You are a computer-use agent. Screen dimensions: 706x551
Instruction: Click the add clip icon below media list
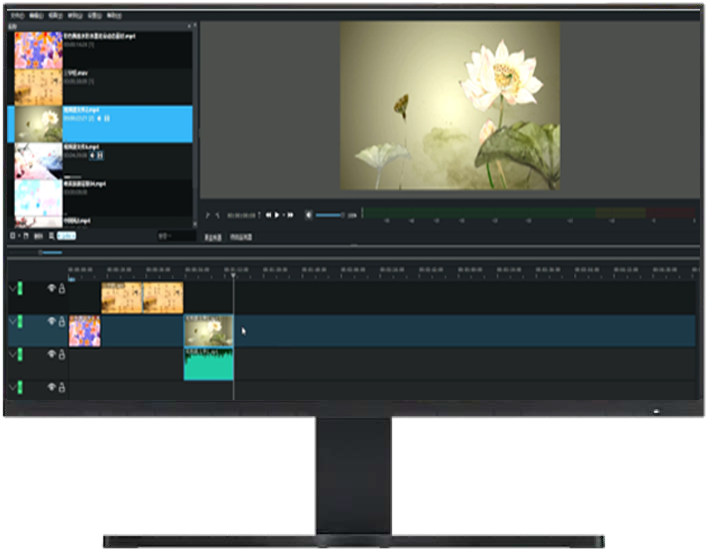click(13, 235)
